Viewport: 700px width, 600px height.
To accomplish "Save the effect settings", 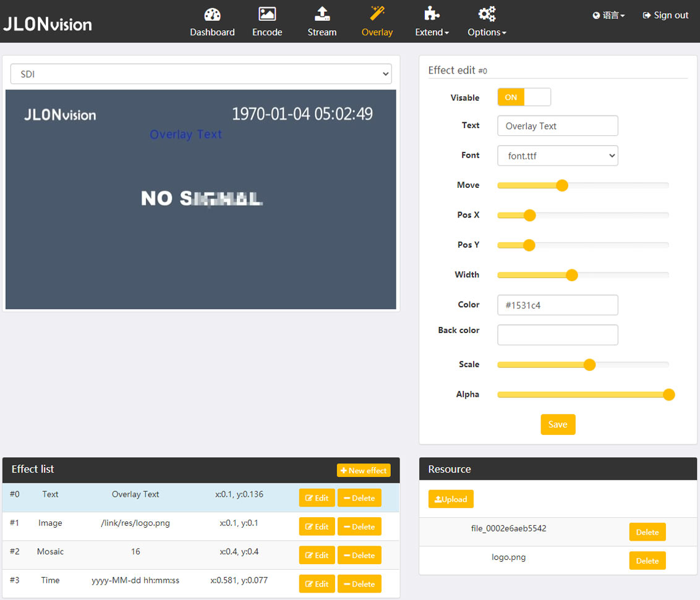I will [558, 425].
